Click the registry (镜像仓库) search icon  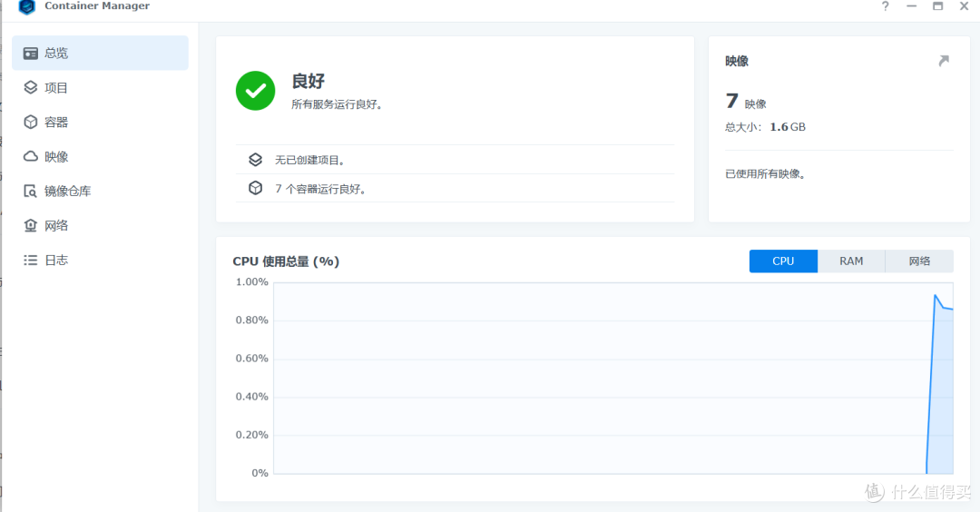pyautogui.click(x=31, y=191)
